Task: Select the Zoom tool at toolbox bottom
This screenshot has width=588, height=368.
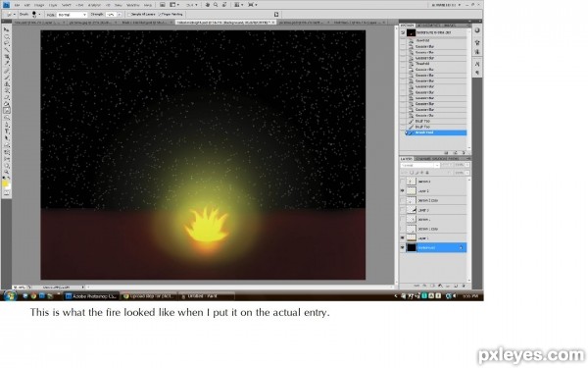Action: click(x=7, y=173)
